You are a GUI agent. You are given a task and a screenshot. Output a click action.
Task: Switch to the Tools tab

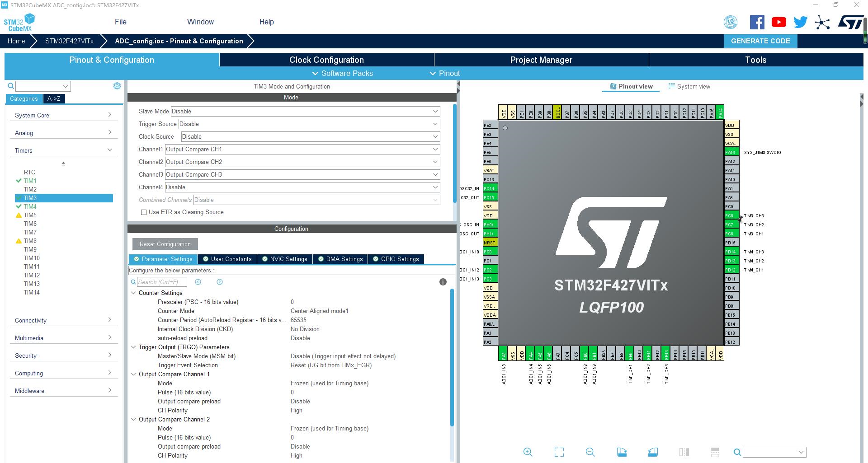[x=756, y=60]
